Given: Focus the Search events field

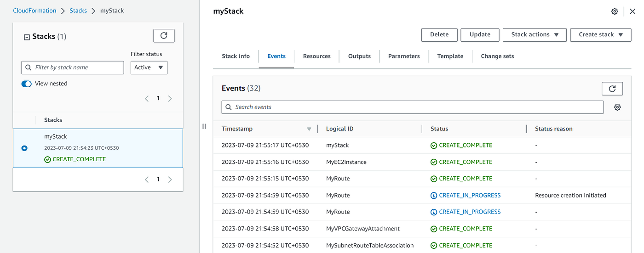Looking at the screenshot, I should (x=413, y=107).
